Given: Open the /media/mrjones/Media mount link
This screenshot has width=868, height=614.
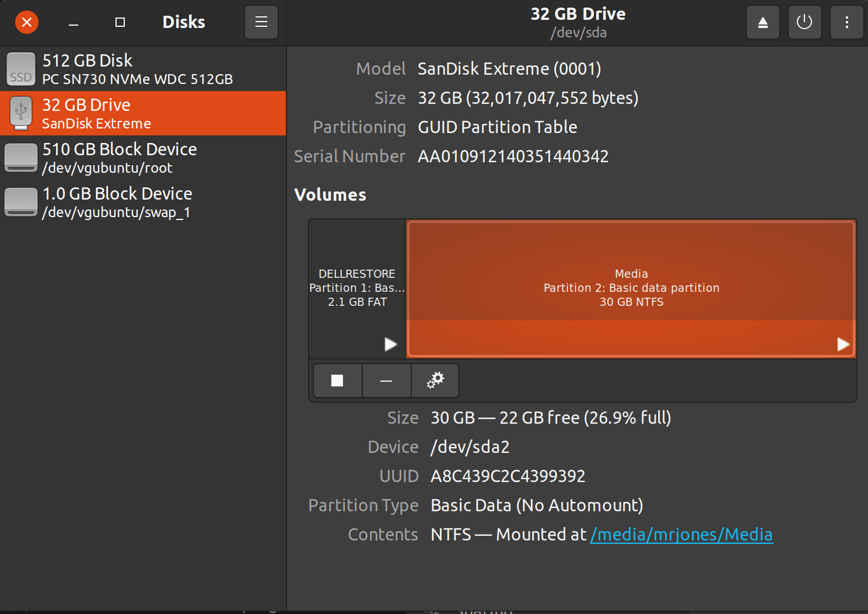Looking at the screenshot, I should 681,535.
